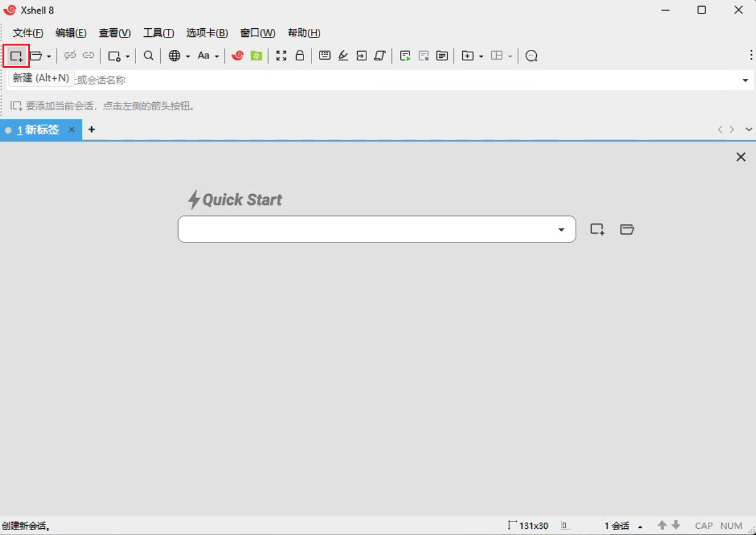Click the padlock lock-screen icon

pyautogui.click(x=300, y=56)
